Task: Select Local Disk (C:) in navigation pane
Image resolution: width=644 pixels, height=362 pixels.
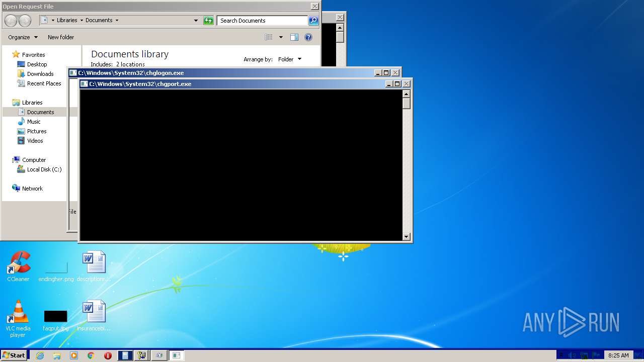Action: pyautogui.click(x=44, y=169)
